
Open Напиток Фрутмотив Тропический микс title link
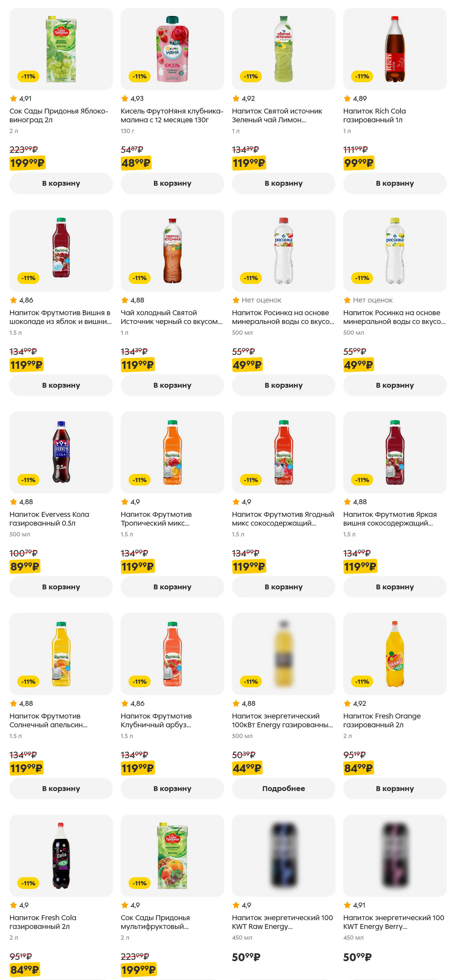coord(156,518)
